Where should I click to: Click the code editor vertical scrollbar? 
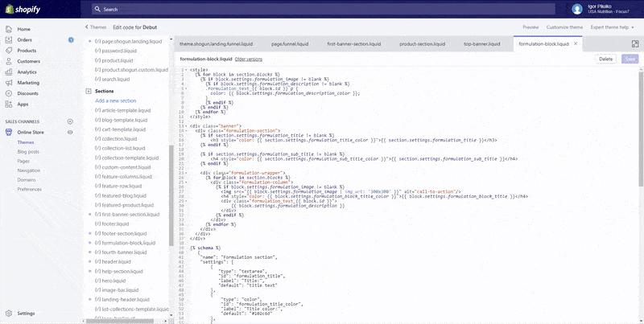[x=641, y=128]
